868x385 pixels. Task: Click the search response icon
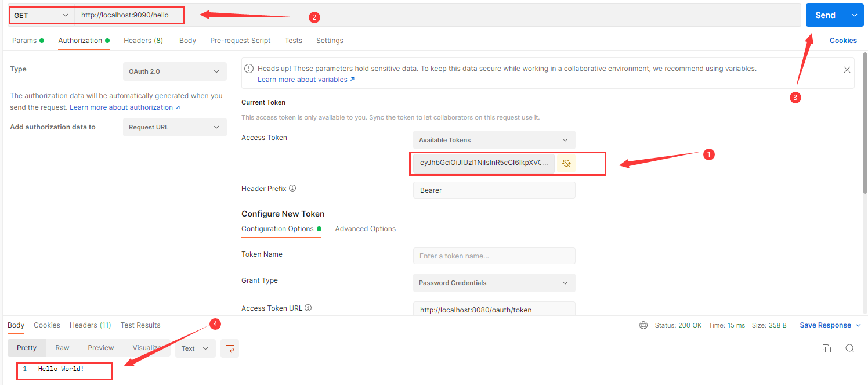pos(849,348)
